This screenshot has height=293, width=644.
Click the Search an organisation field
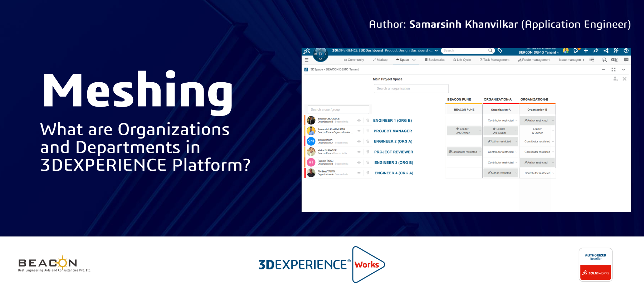[411, 89]
